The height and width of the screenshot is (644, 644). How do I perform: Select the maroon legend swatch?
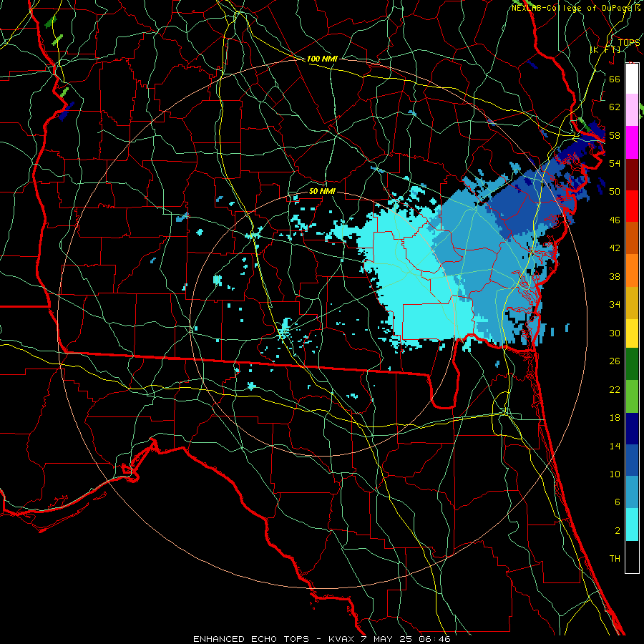[632, 175]
